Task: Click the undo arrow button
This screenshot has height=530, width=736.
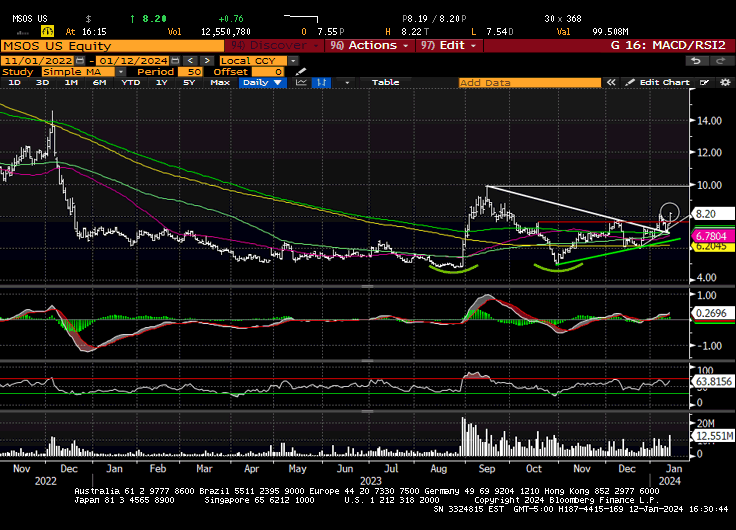Action: [696, 61]
